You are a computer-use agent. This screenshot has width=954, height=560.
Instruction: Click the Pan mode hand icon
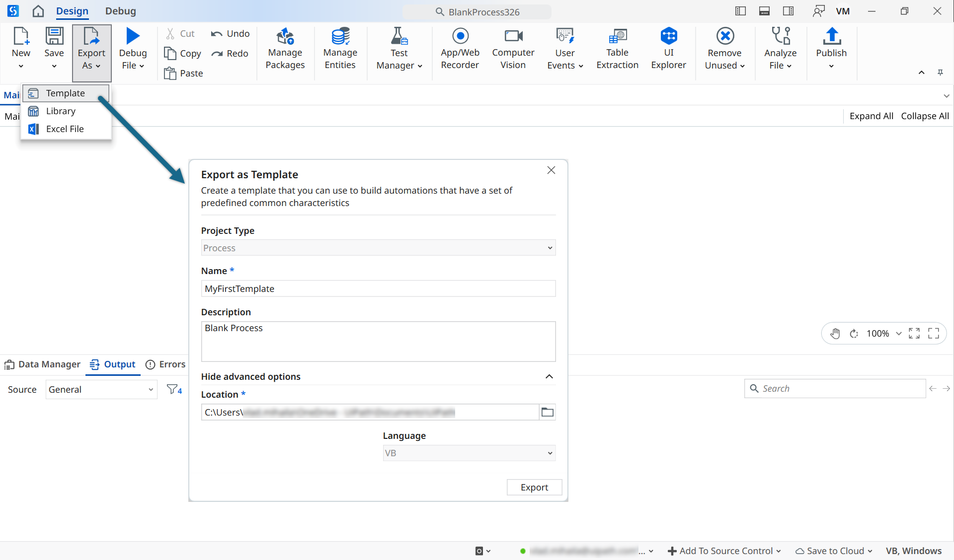pos(835,334)
